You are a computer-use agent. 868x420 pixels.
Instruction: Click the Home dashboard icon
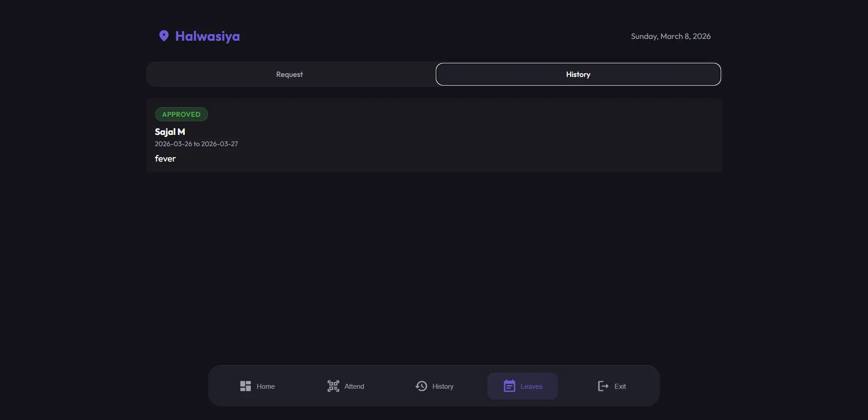pyautogui.click(x=245, y=386)
